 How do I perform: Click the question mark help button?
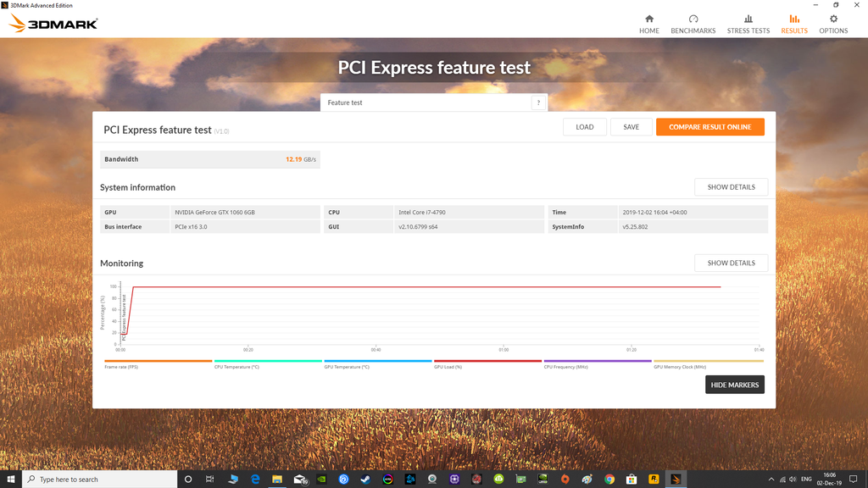pos(538,103)
